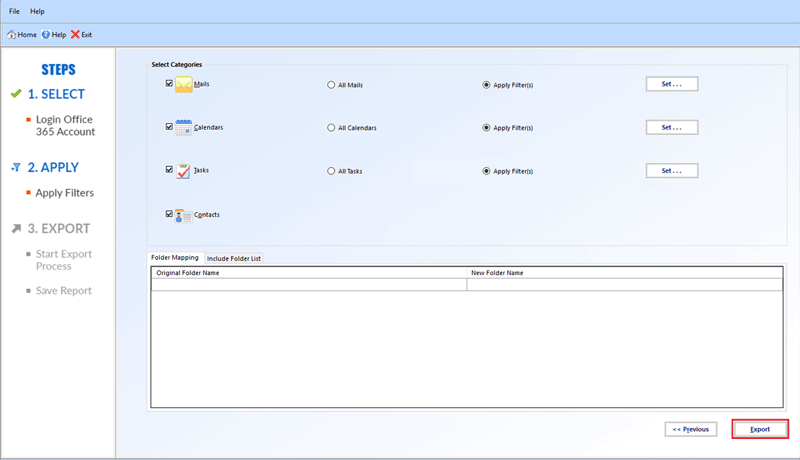Select the All Mails radio button
This screenshot has width=800, height=460.
331,85
